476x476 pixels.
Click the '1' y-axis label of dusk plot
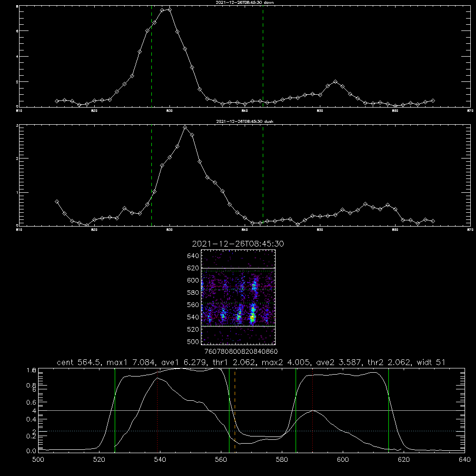(17, 192)
